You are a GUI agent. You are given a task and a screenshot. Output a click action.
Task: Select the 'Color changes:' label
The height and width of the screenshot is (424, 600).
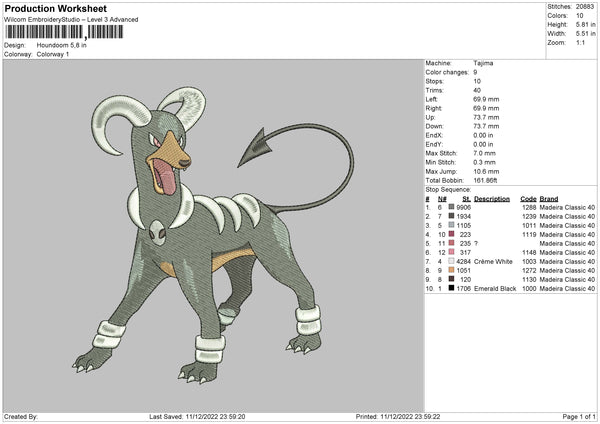[x=447, y=72]
